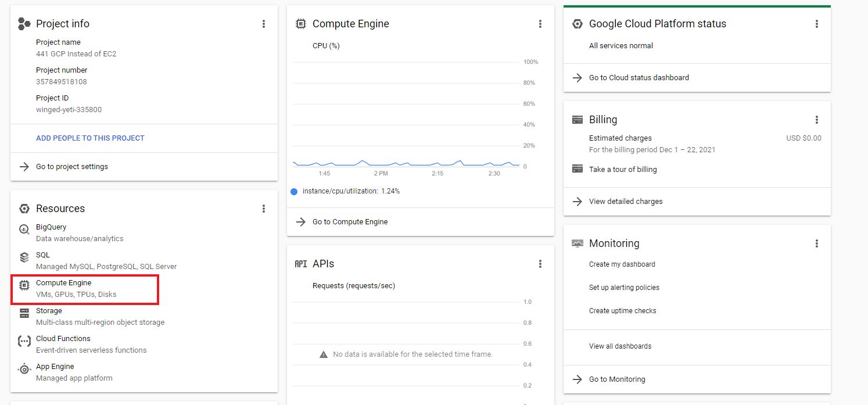Go to Cloud status dashboard
The width and height of the screenshot is (868, 405).
pos(639,78)
